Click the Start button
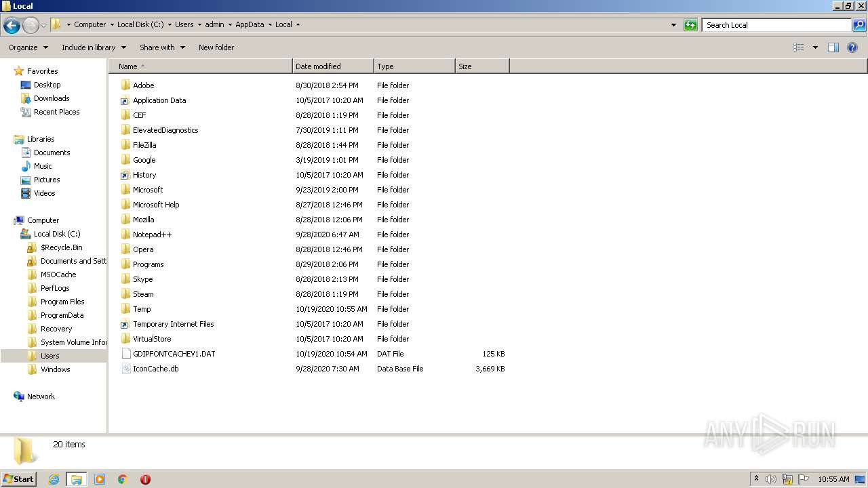 19,479
